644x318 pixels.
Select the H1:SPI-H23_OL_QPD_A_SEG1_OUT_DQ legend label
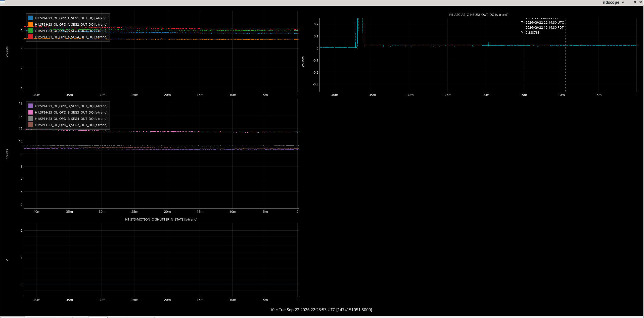pyautogui.click(x=71, y=18)
